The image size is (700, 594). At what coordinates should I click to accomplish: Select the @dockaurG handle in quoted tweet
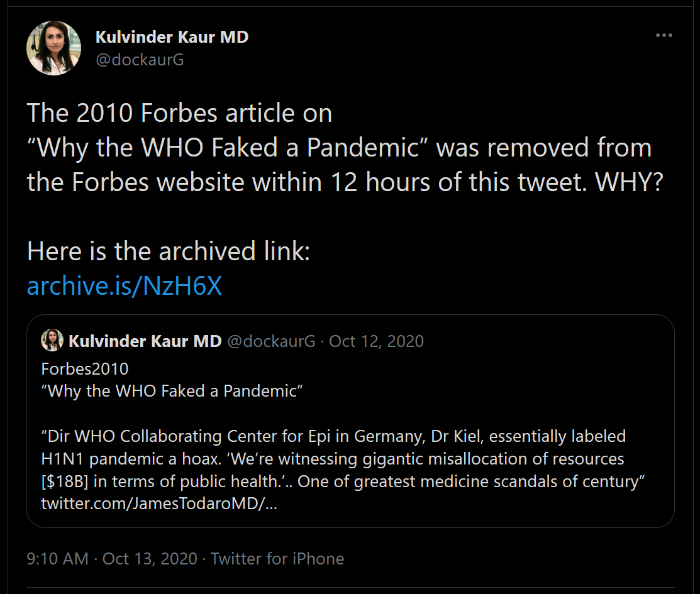pos(272,341)
